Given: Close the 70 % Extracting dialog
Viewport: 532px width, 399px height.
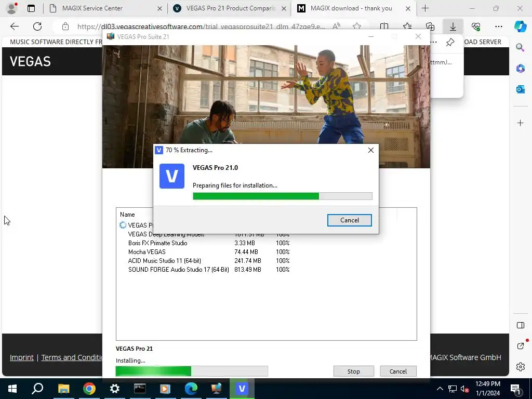Looking at the screenshot, I should click(x=371, y=150).
